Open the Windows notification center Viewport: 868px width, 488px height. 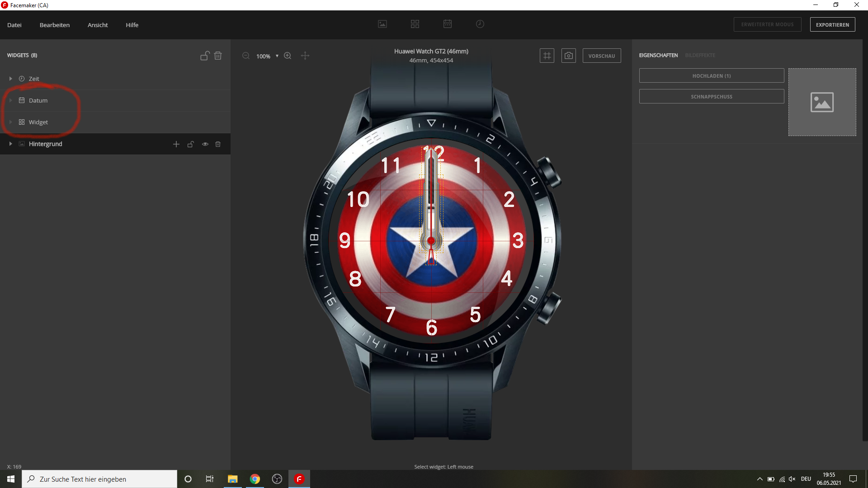[x=853, y=479]
